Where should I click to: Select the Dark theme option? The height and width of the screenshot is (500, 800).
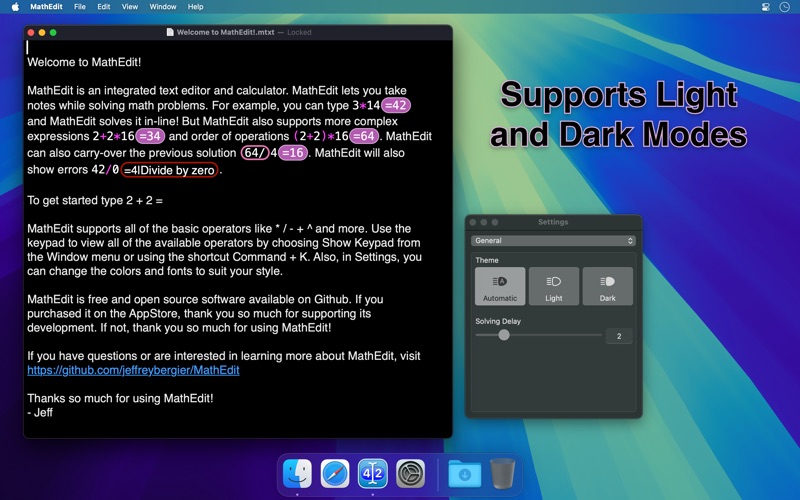608,286
